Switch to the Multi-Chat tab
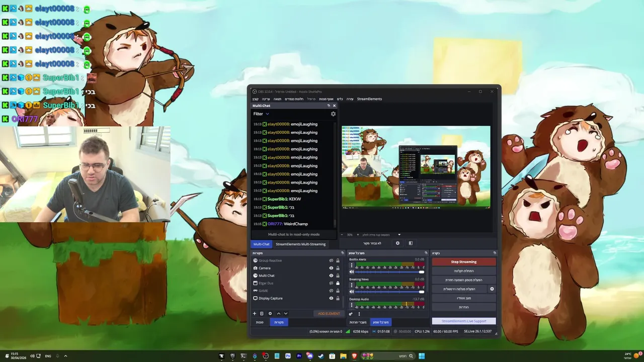Screen dimensions: 644x362 click(x=261, y=244)
